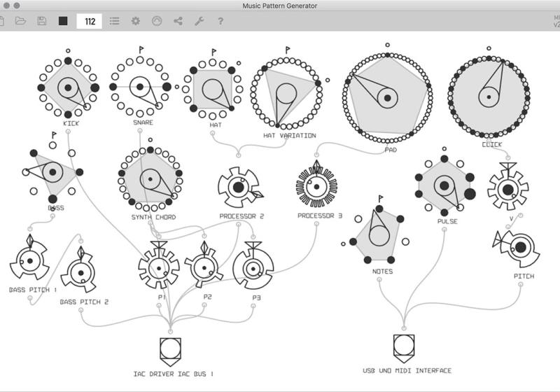Toggle the flag above the HAT VARIATION pattern

tap(287, 50)
